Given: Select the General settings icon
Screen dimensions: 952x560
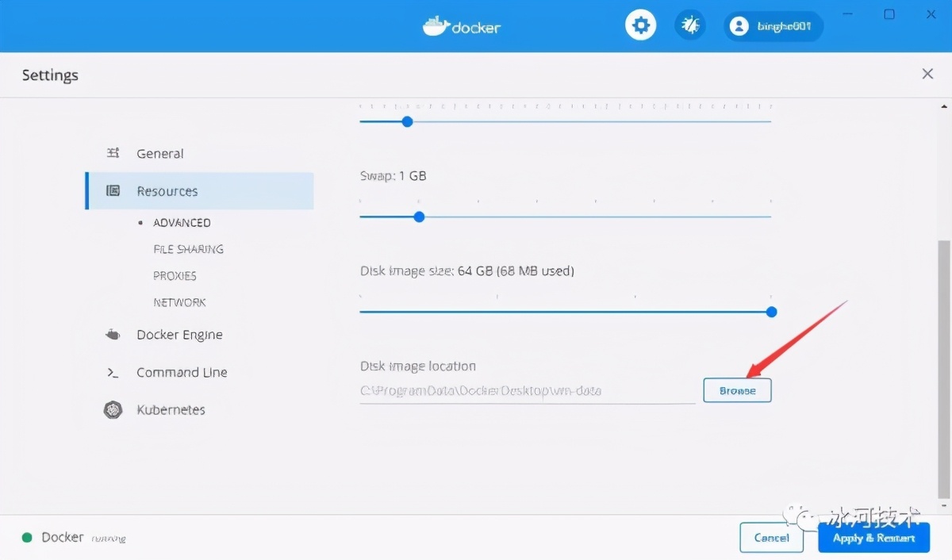Looking at the screenshot, I should [x=113, y=152].
